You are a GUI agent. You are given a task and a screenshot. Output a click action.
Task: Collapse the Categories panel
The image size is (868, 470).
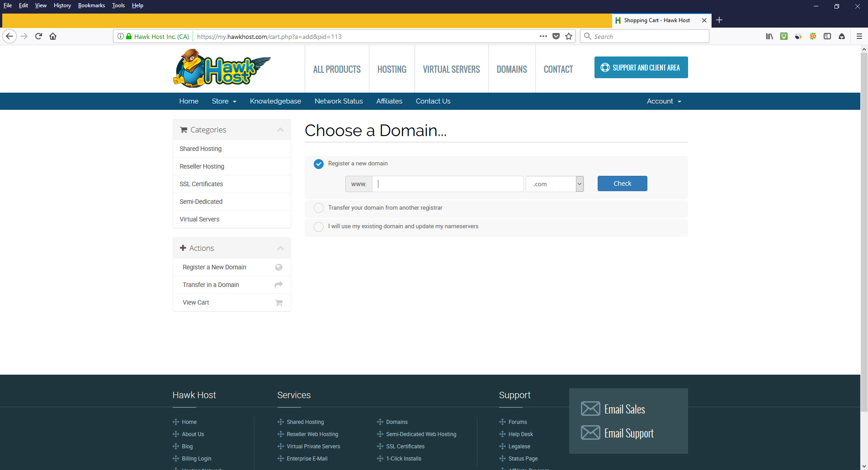pyautogui.click(x=280, y=130)
